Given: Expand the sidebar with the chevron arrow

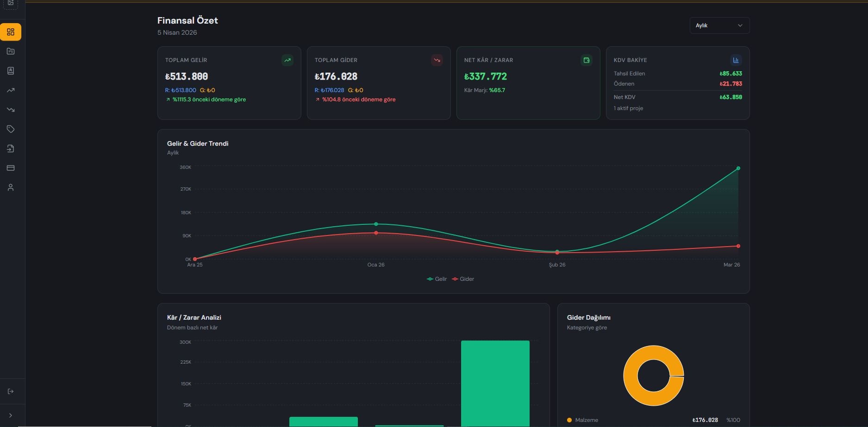Looking at the screenshot, I should [x=11, y=415].
